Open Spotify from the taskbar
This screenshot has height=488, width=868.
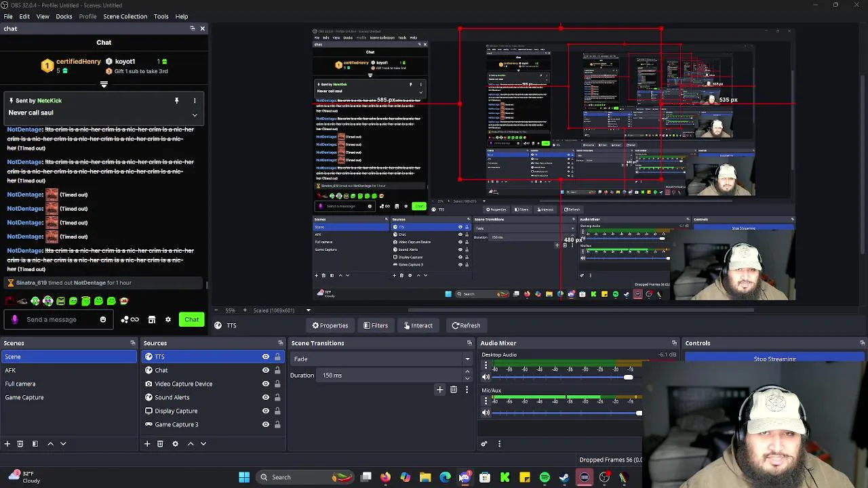pyautogui.click(x=545, y=477)
